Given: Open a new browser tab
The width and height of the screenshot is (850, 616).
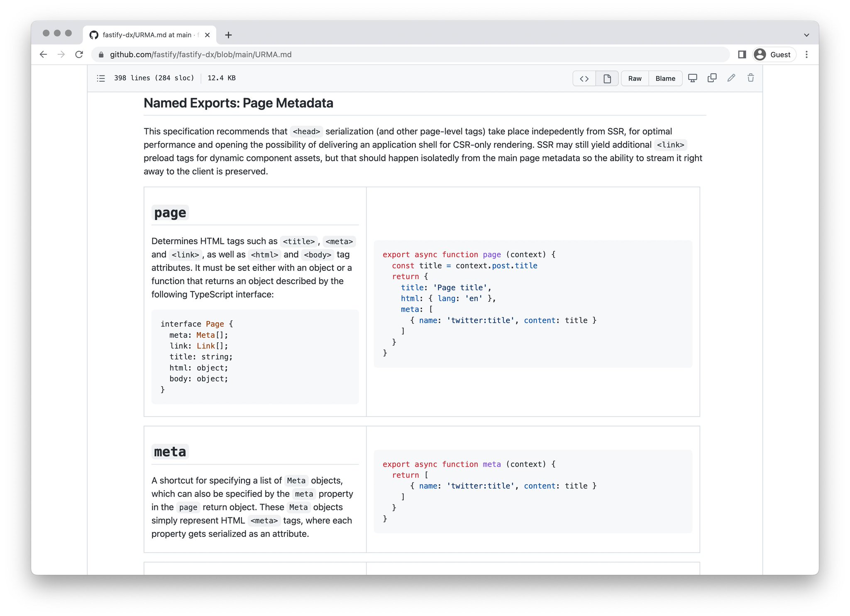Looking at the screenshot, I should coord(228,35).
